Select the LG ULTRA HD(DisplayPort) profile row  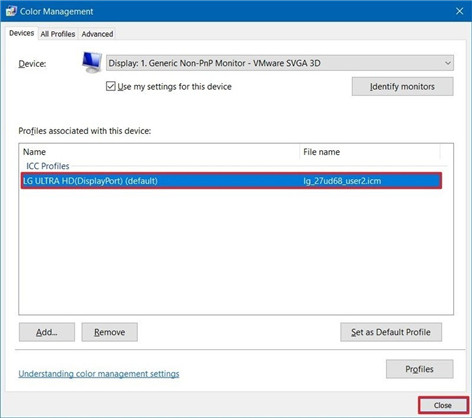point(231,181)
